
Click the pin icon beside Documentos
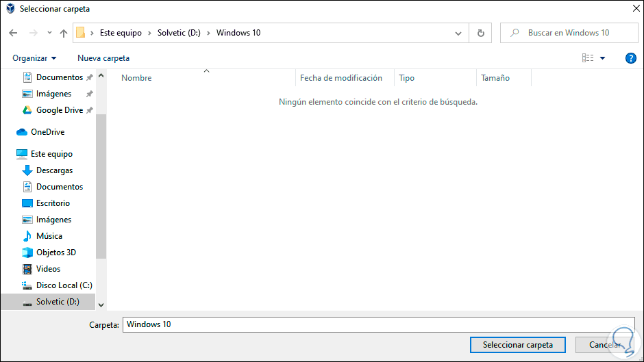point(90,77)
